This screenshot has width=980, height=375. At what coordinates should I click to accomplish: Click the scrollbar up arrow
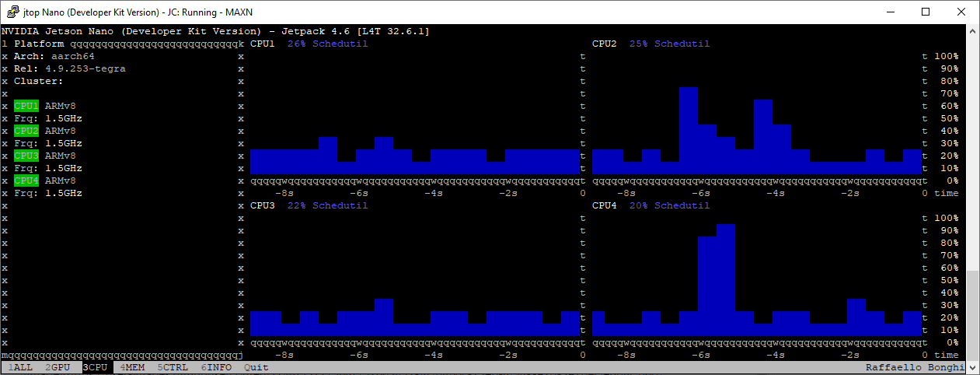[973, 31]
